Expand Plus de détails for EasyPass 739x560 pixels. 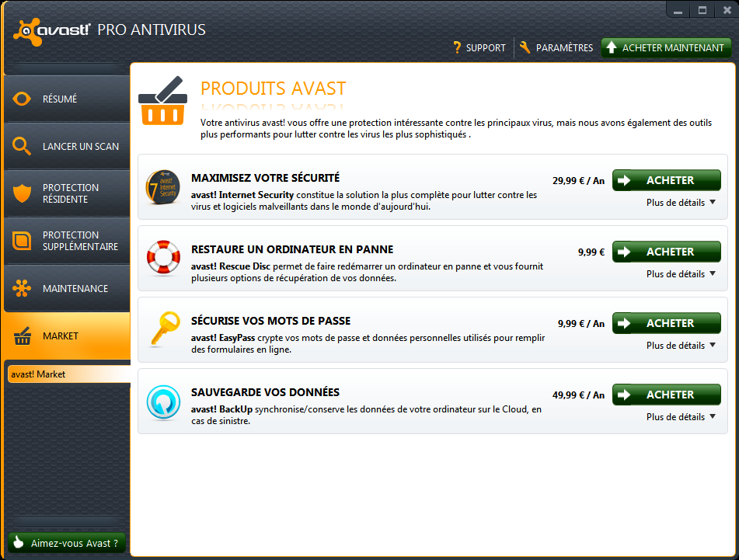click(681, 346)
